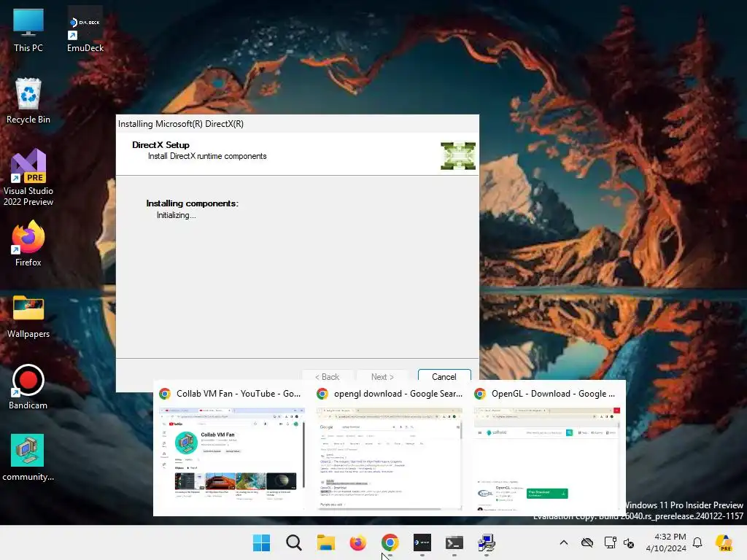The height and width of the screenshot is (560, 747).
Task: Click the Installing Microsoft(R) DirectX(R) title bar
Action: [x=298, y=124]
